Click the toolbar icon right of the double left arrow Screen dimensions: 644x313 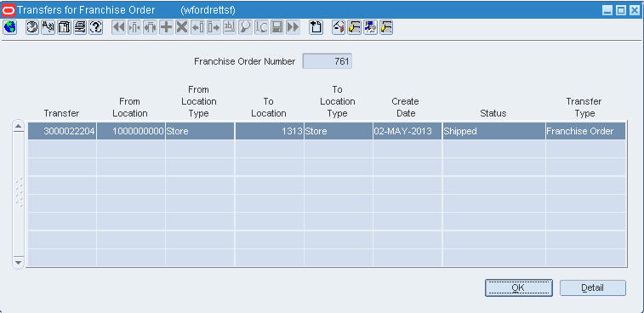tap(134, 27)
